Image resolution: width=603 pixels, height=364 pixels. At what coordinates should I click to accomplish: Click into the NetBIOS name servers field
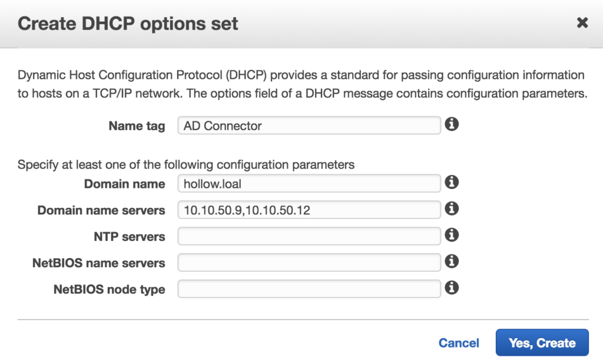pos(309,262)
